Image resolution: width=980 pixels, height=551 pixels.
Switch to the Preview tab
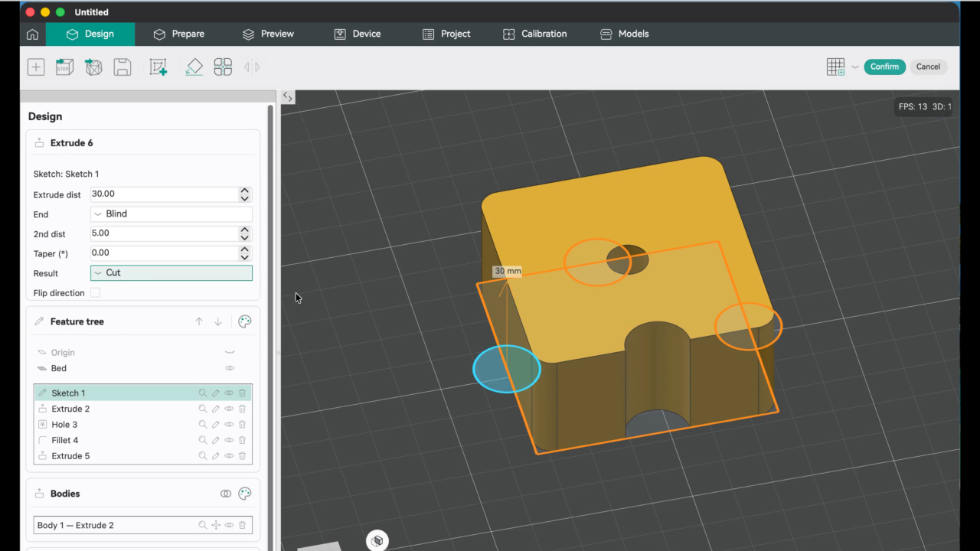coord(268,34)
